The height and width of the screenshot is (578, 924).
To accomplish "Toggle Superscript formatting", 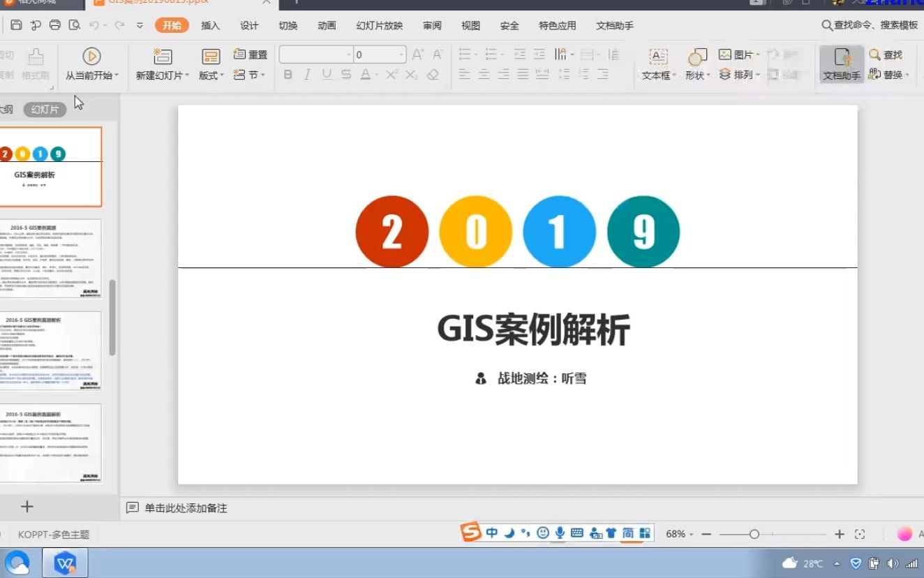I will [x=392, y=75].
